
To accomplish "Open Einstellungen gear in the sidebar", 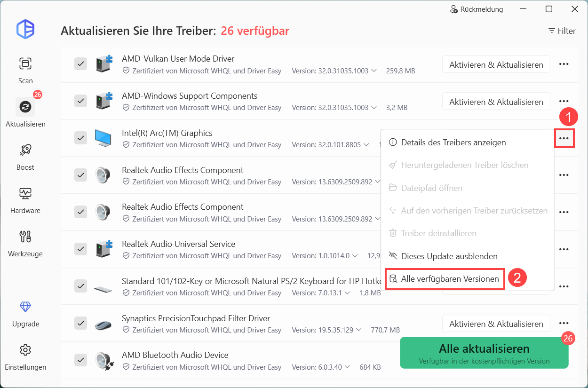I will pos(25,357).
